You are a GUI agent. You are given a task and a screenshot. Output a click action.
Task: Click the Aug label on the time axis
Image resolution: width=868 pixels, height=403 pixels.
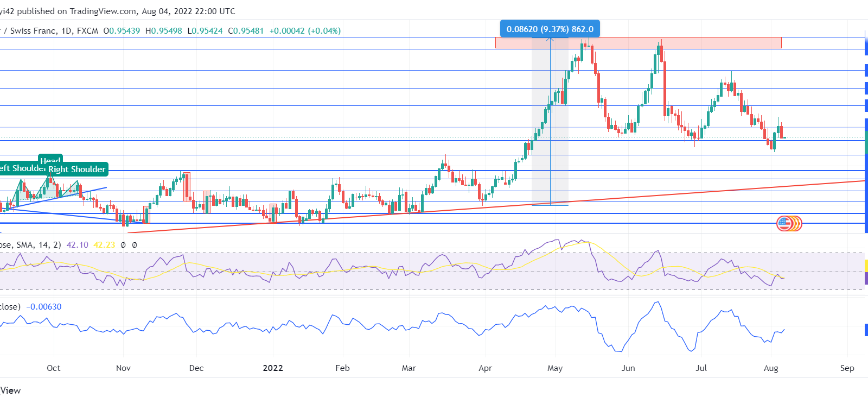click(x=771, y=368)
